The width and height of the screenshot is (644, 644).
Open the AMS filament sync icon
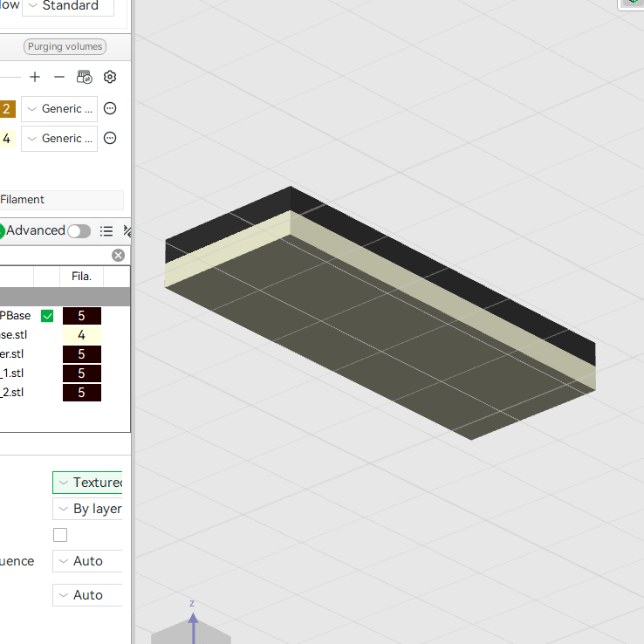click(x=85, y=77)
